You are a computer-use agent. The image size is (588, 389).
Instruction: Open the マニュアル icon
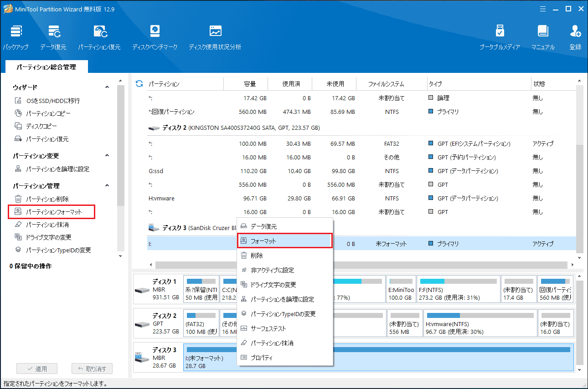543,38
